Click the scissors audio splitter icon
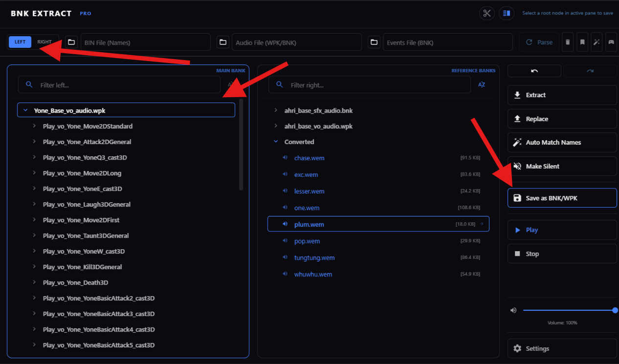 pyautogui.click(x=486, y=13)
